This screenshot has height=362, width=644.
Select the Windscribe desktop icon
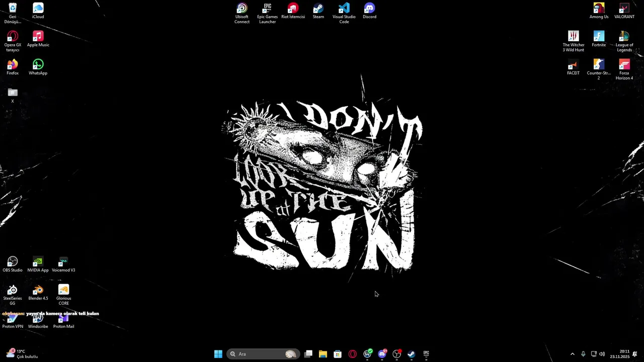38,322
